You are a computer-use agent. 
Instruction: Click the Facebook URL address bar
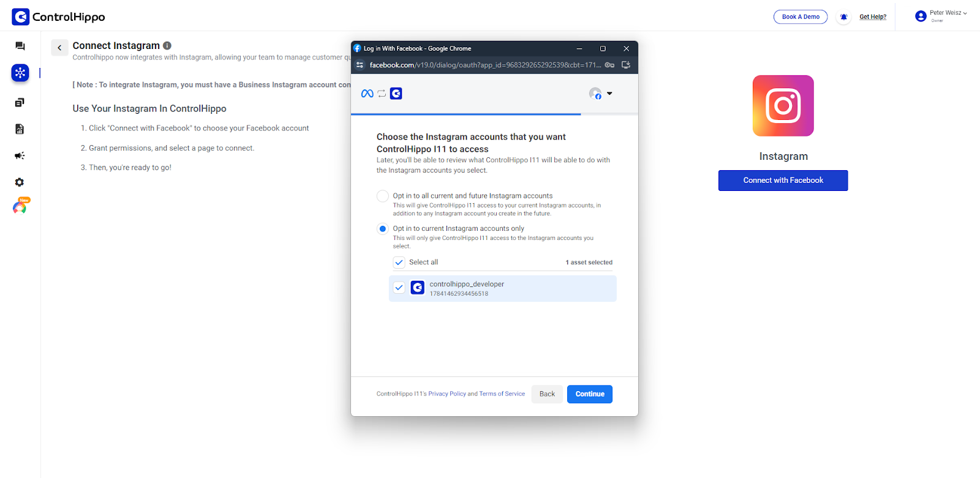(x=484, y=65)
